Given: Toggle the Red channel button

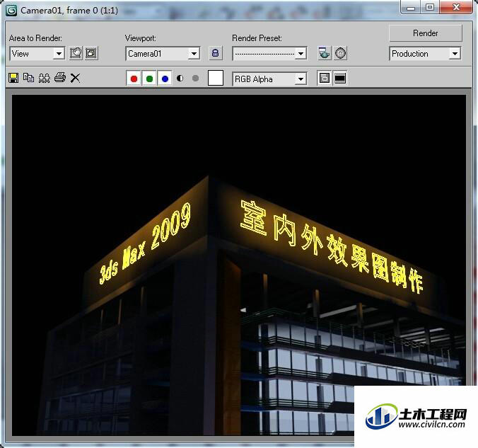Looking at the screenshot, I should [x=134, y=79].
